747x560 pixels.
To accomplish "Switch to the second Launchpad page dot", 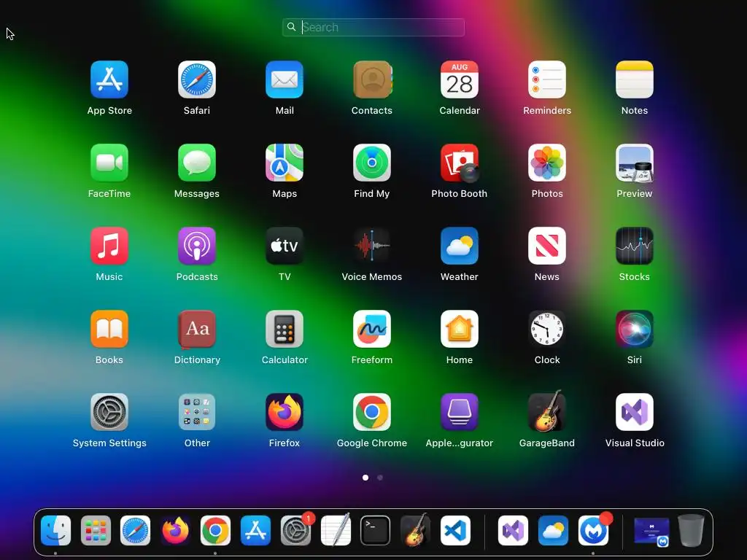I will [380, 477].
